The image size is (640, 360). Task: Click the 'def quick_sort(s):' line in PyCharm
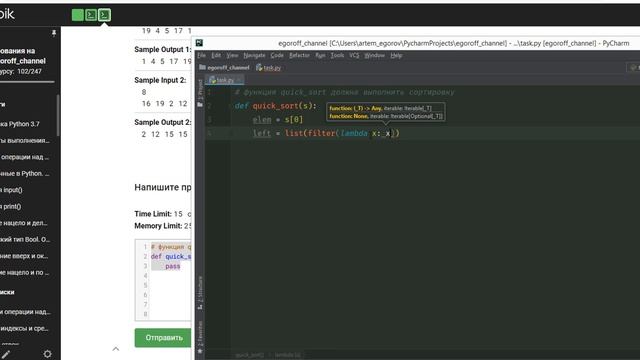point(276,106)
